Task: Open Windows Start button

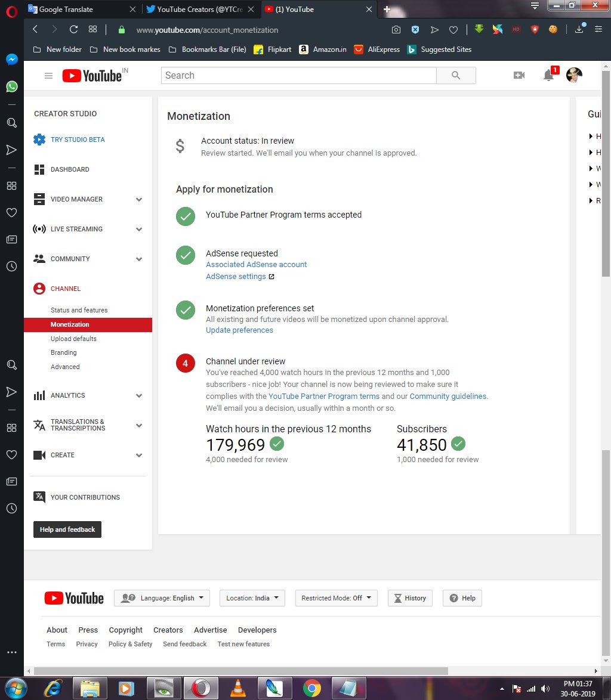Action: point(16,689)
